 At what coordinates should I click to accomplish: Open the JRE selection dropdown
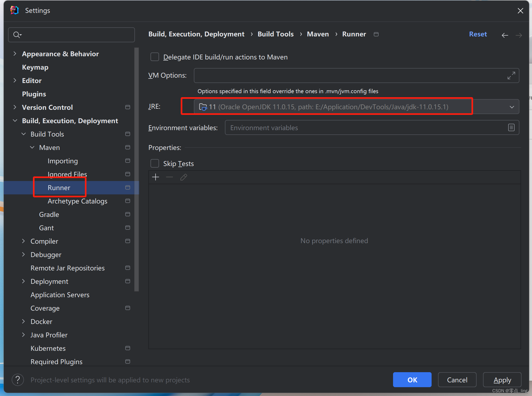point(512,107)
